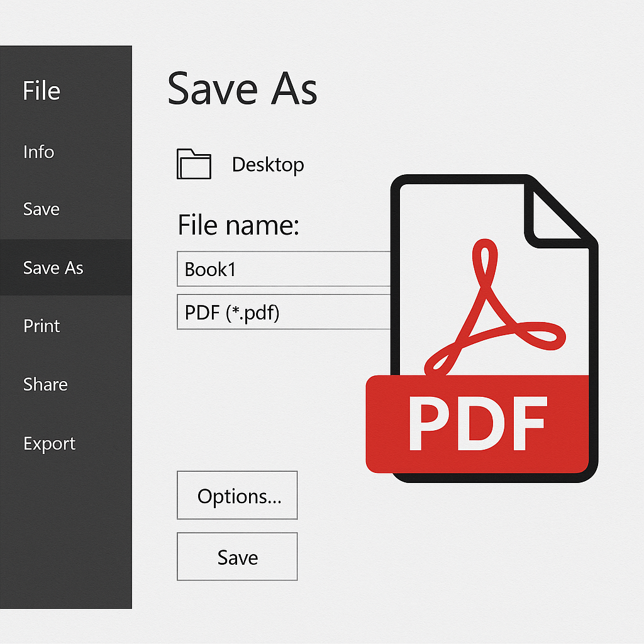Screen dimensions: 644x644
Task: Click the Book1 file name field
Action: (x=284, y=269)
